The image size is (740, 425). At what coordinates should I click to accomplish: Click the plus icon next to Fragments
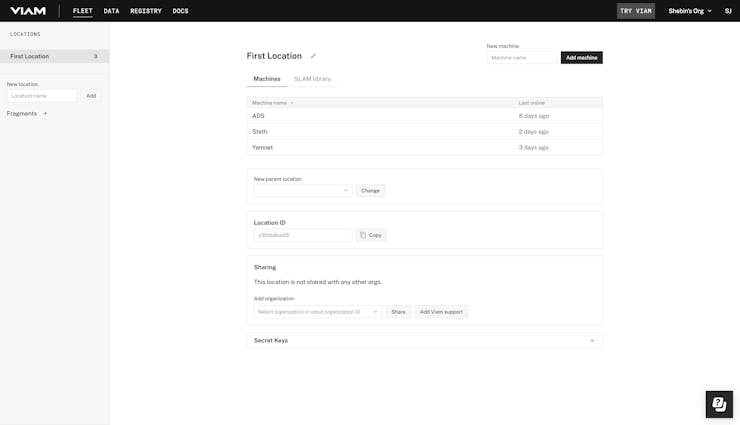coord(45,114)
